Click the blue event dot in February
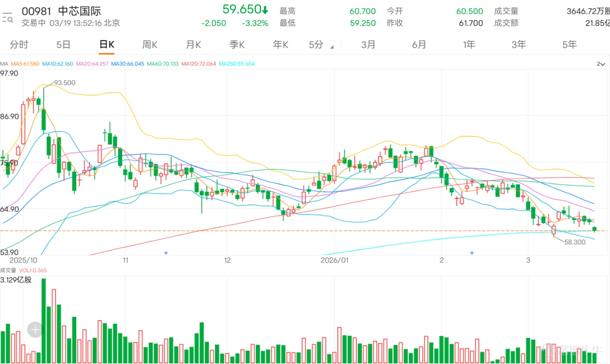The image size is (610, 364). tap(472, 253)
